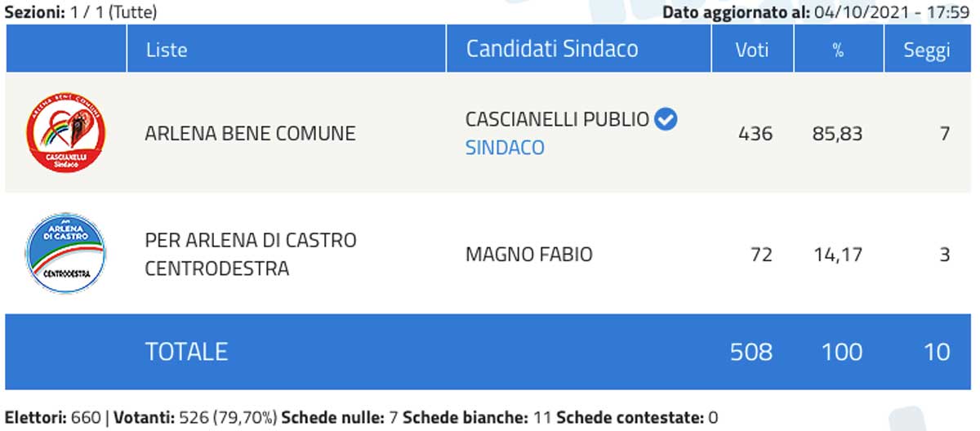
Task: Open the ARLENA BENE COMUNE list name
Action: (250, 133)
